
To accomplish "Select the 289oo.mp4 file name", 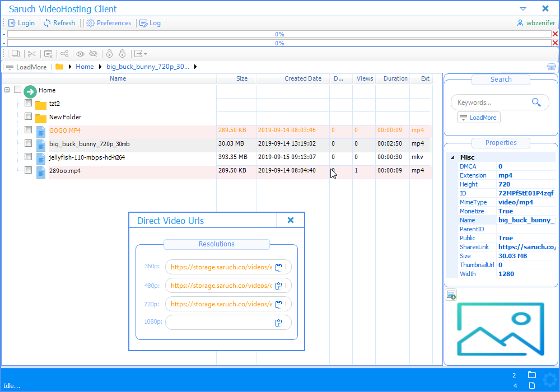I will point(65,171).
